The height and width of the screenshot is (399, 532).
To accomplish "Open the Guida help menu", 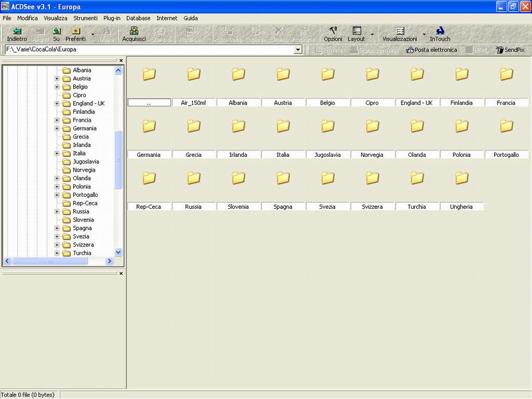I will click(x=190, y=19).
